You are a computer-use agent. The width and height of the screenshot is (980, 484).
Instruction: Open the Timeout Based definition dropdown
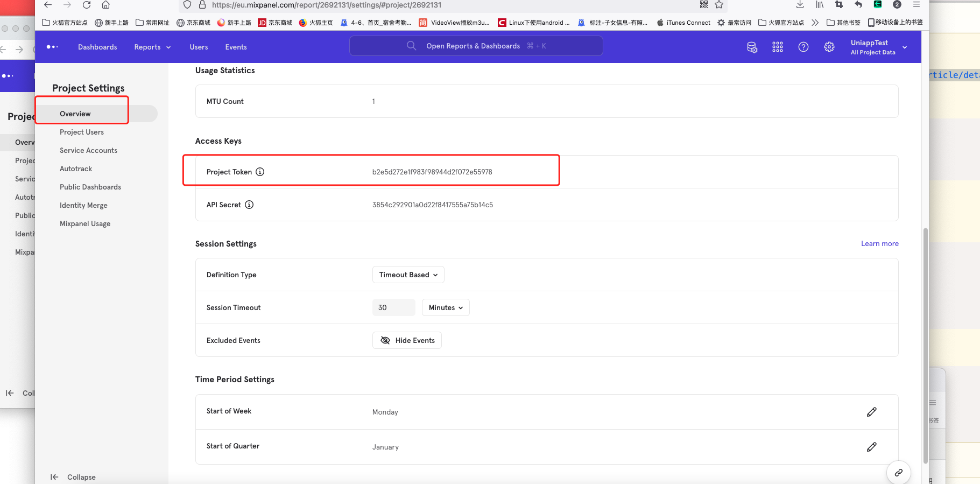coord(408,275)
